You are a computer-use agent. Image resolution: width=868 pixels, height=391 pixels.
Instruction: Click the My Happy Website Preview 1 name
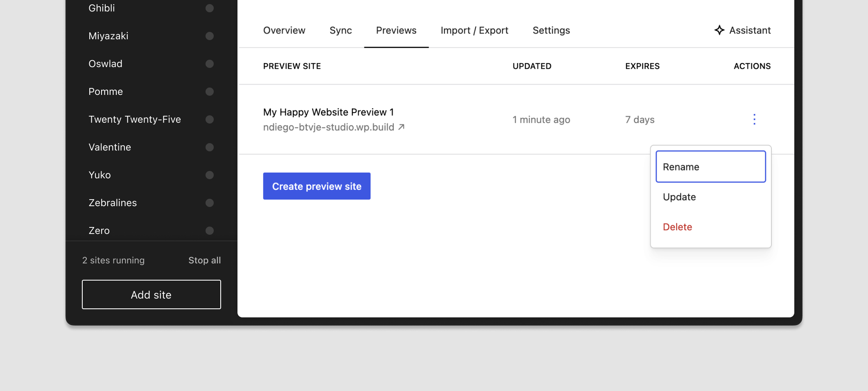tap(328, 112)
